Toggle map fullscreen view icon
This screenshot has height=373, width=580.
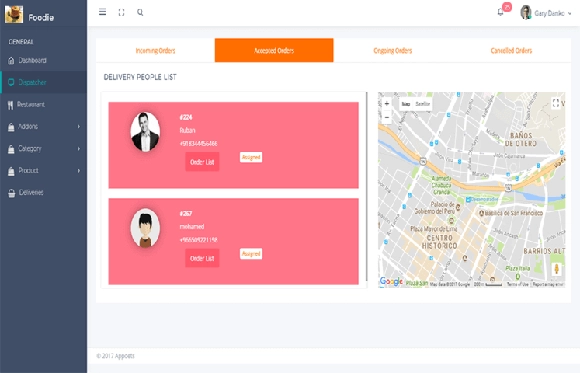[x=556, y=103]
